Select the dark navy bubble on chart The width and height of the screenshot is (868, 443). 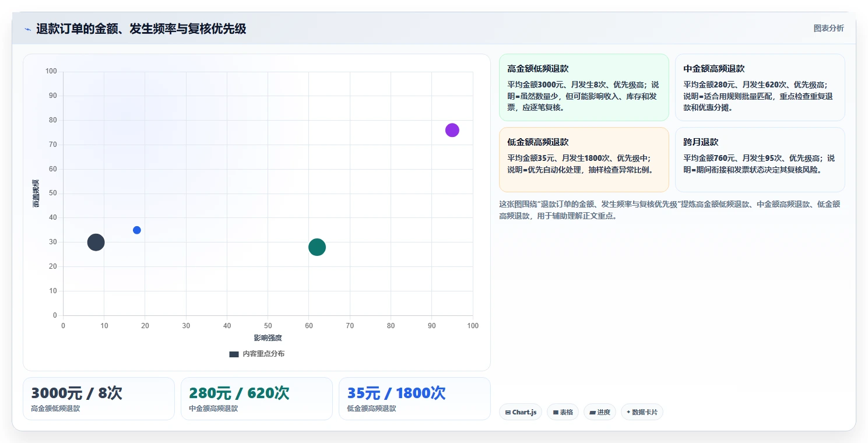[96, 242]
